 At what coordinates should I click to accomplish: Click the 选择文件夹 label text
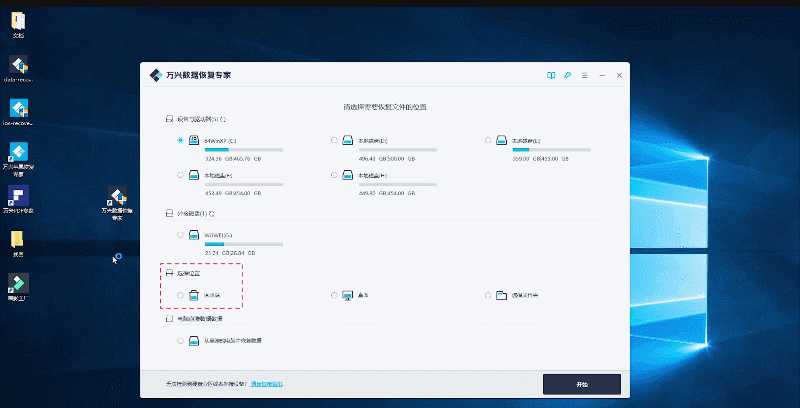click(525, 295)
